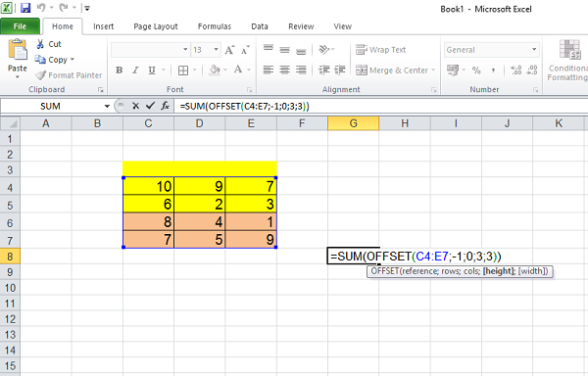Image resolution: width=588 pixels, height=376 pixels.
Task: Toggle Italic formatting
Action: pyautogui.click(x=135, y=70)
